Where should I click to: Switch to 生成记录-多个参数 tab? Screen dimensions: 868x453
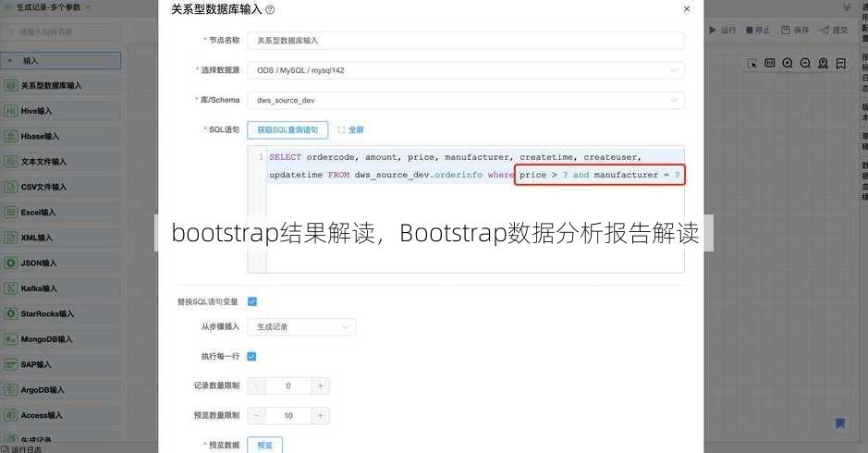tap(47, 7)
